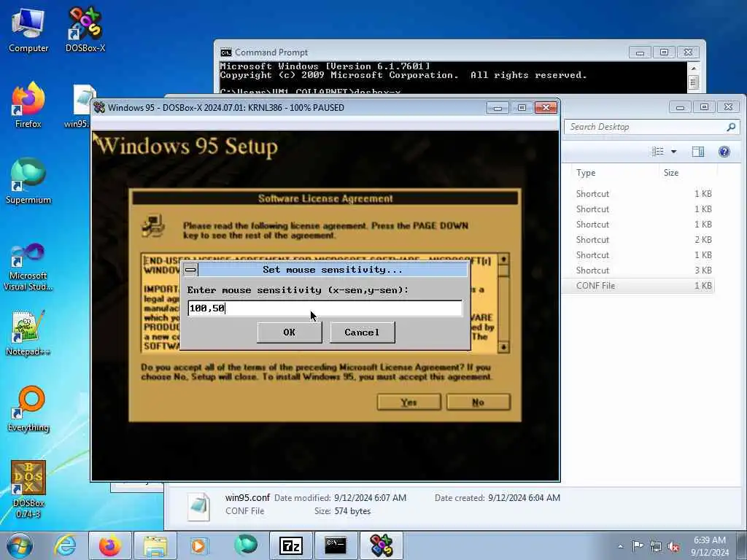Sort by the Type column header
The width and height of the screenshot is (747, 560).
point(586,173)
